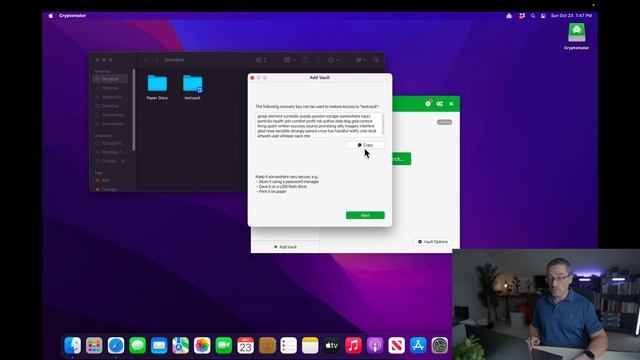Open Cryptomator preferences with the gears icon

pyautogui.click(x=440, y=104)
